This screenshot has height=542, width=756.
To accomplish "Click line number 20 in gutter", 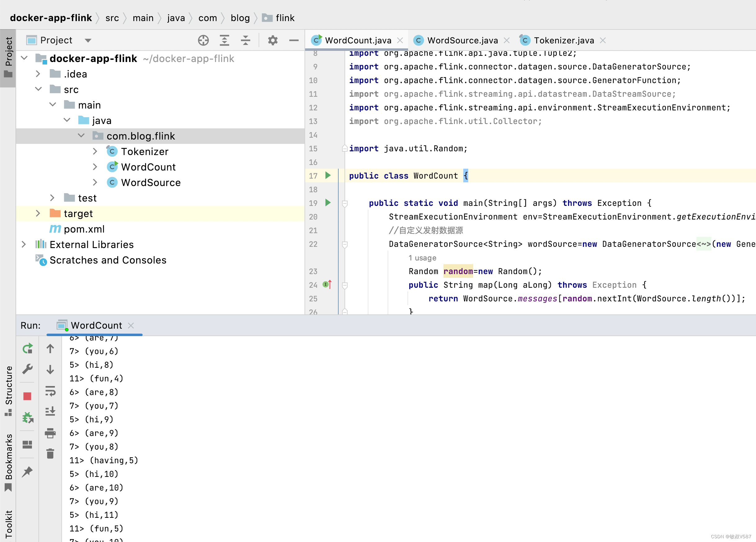I will [x=313, y=217].
